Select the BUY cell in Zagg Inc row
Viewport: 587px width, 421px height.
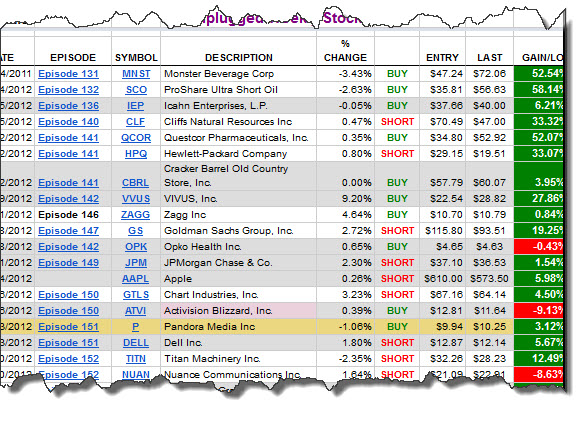click(x=397, y=215)
